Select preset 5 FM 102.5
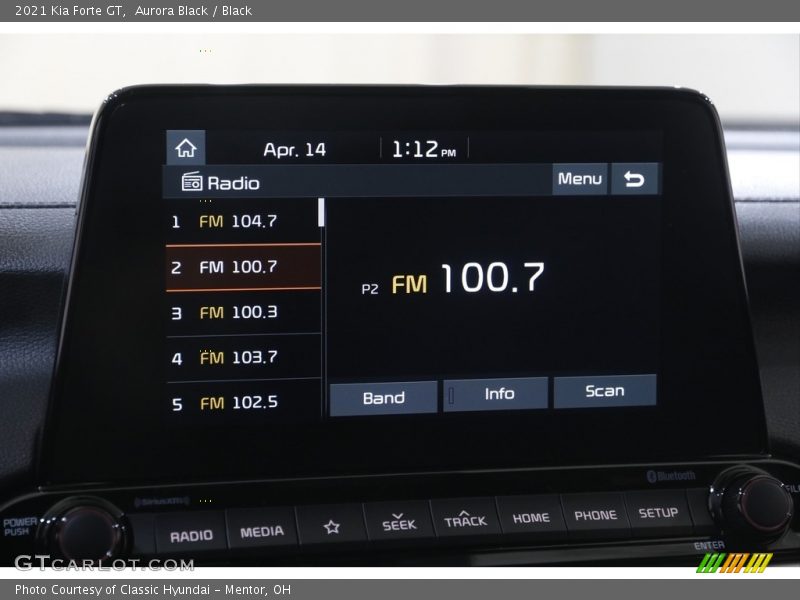This screenshot has width=800, height=600. click(x=243, y=403)
